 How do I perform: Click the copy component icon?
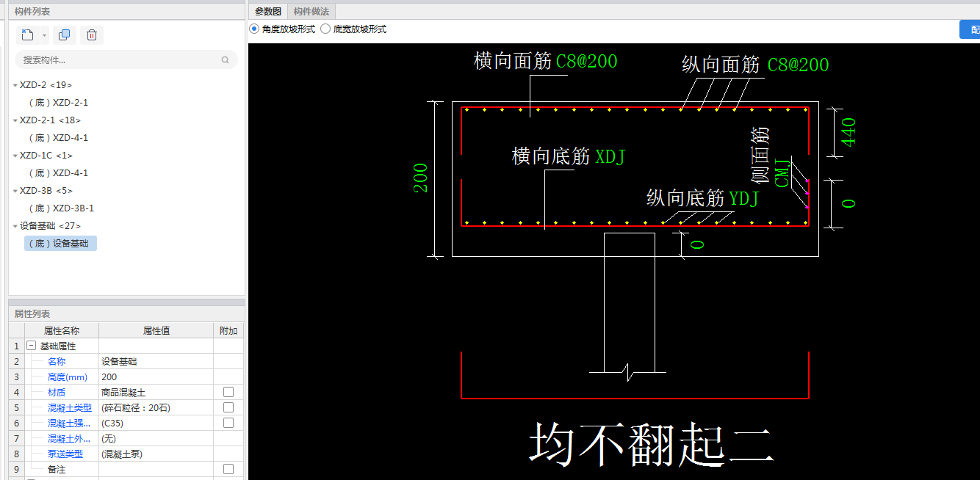[64, 34]
